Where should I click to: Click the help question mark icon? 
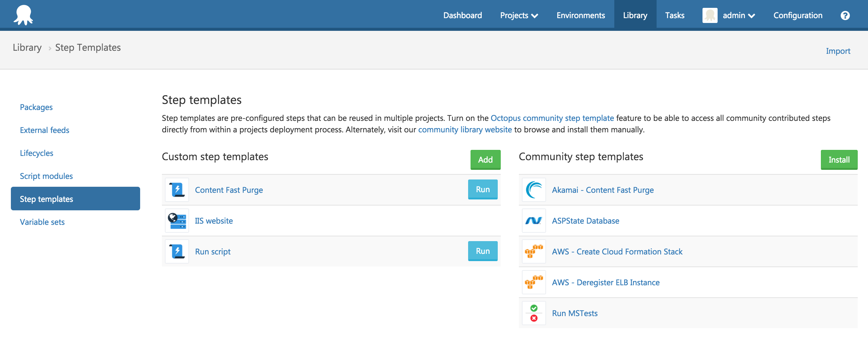(847, 15)
